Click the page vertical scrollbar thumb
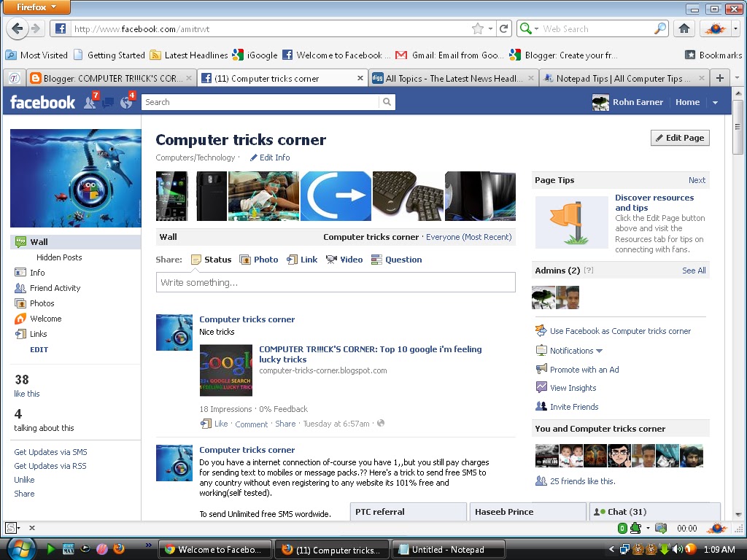The image size is (747, 560). pos(738,127)
